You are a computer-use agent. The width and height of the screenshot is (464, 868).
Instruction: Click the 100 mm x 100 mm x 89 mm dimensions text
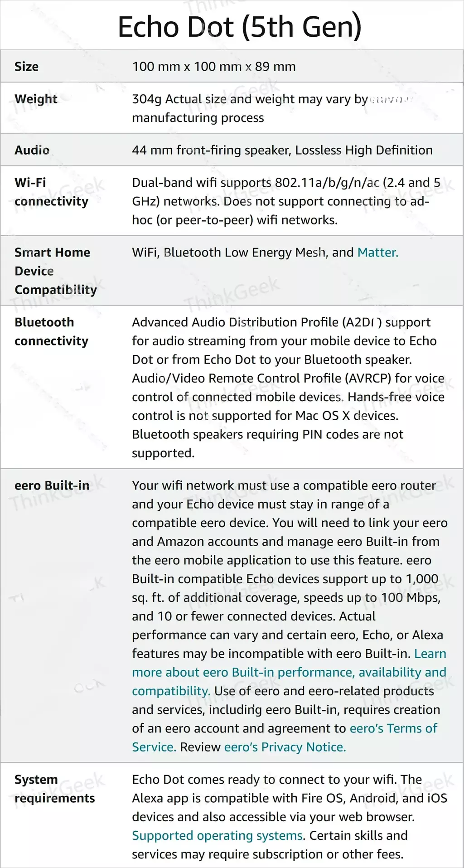(214, 67)
